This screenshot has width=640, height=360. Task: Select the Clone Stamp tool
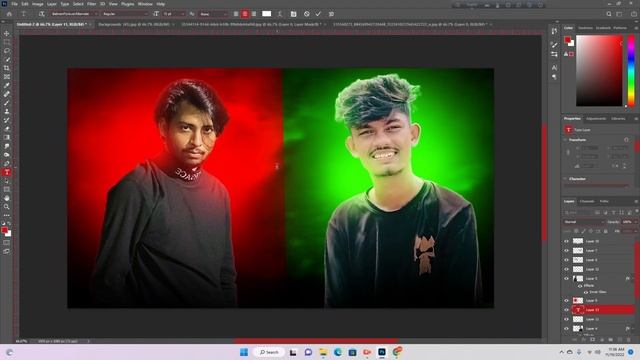click(x=7, y=111)
